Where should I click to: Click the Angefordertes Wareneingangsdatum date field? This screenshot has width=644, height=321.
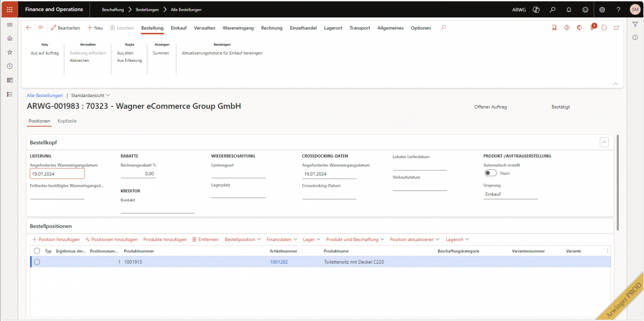click(x=57, y=174)
